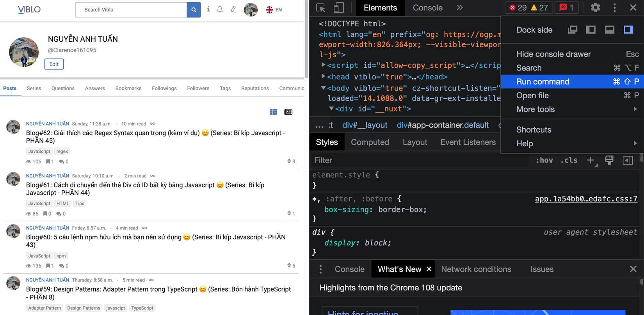644x315 pixels.
Task: Expand the Help submenu
Action: pos(572,143)
